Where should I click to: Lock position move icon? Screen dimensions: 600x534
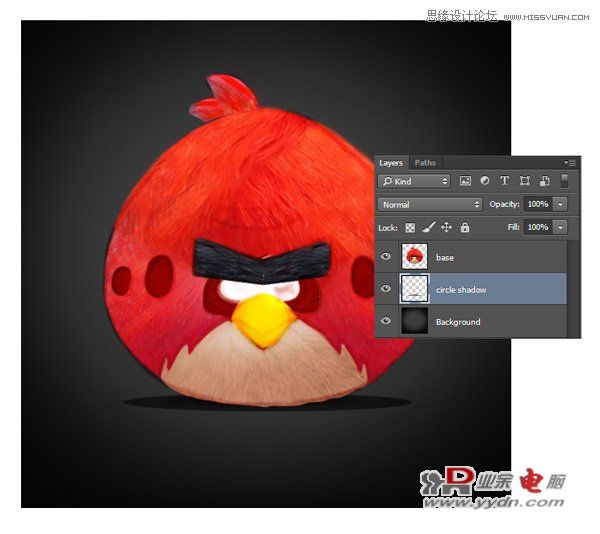[446, 228]
